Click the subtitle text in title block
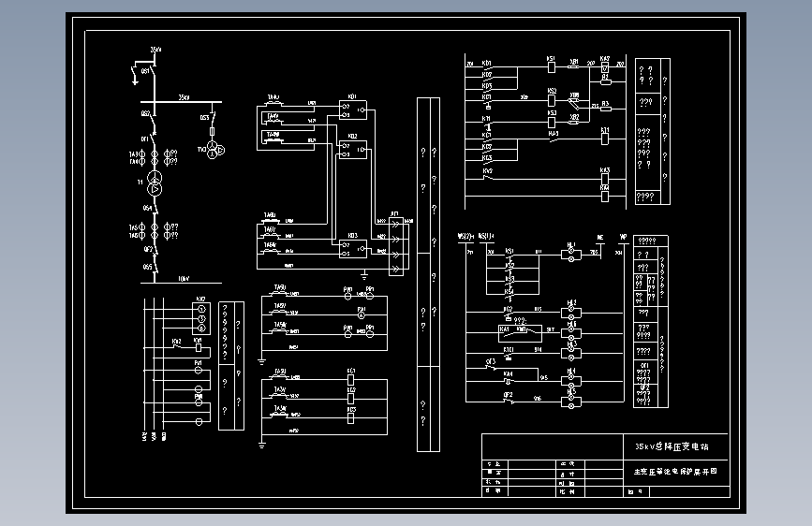 point(675,472)
